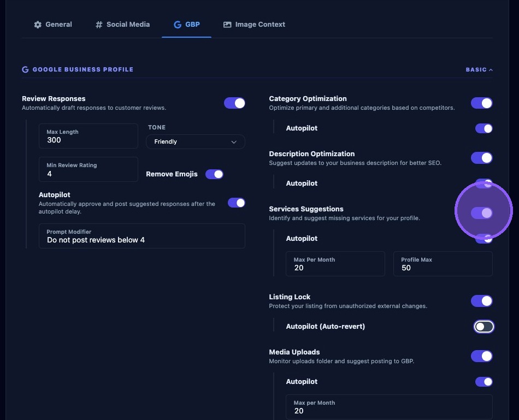The image size is (519, 420).
Task: Click the Media Uploads label
Action: [x=294, y=352]
